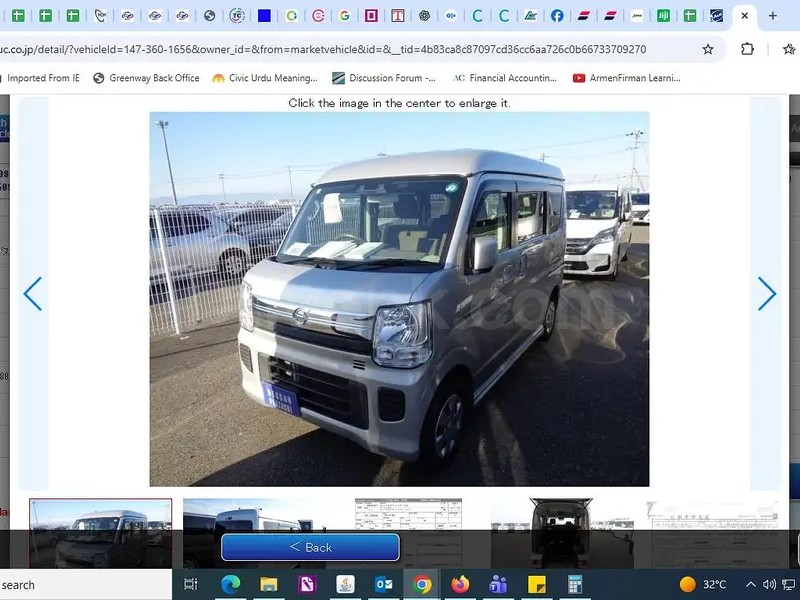Switch to the purple square icon tab
This screenshot has height=600, width=800.
click(371, 16)
